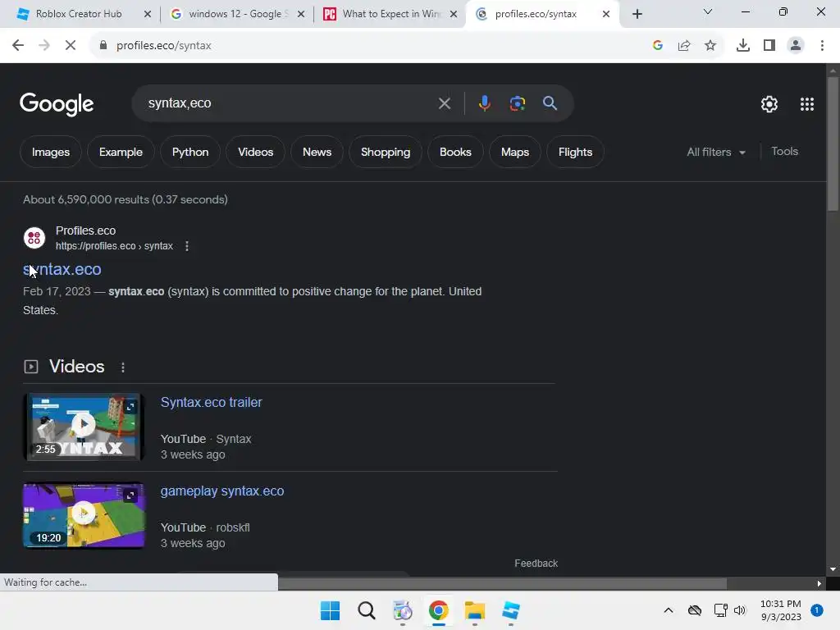Click the syntax,eco search input field
Screen dimensions: 840x630
[290, 103]
